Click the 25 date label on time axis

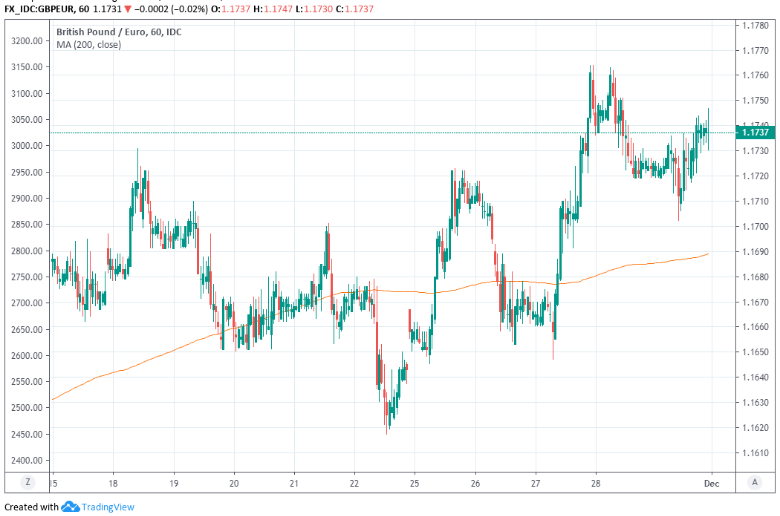tap(415, 481)
